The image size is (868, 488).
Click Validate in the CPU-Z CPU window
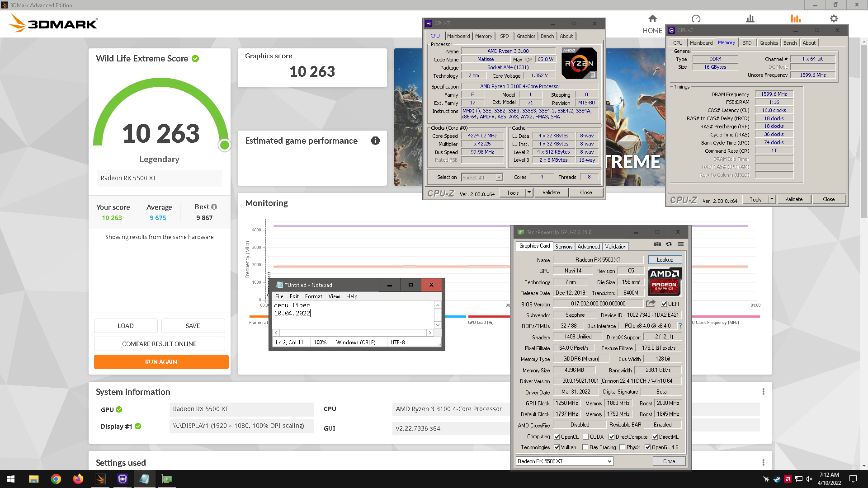[x=551, y=192]
